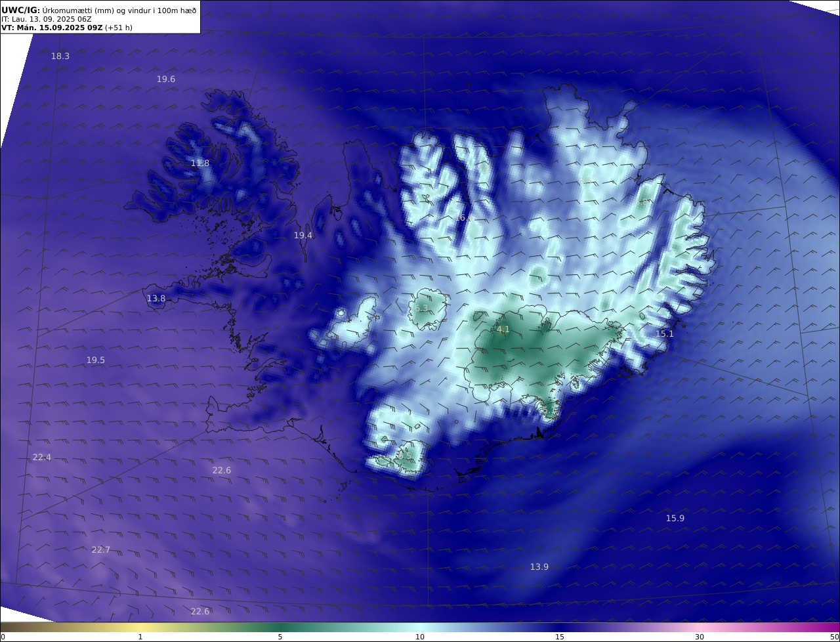Click the 11.8 value over the Westfjords

pos(200,163)
